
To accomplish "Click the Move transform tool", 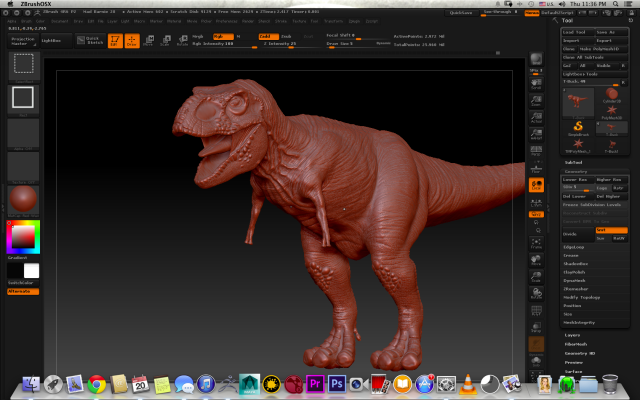I will pyautogui.click(x=149, y=41).
